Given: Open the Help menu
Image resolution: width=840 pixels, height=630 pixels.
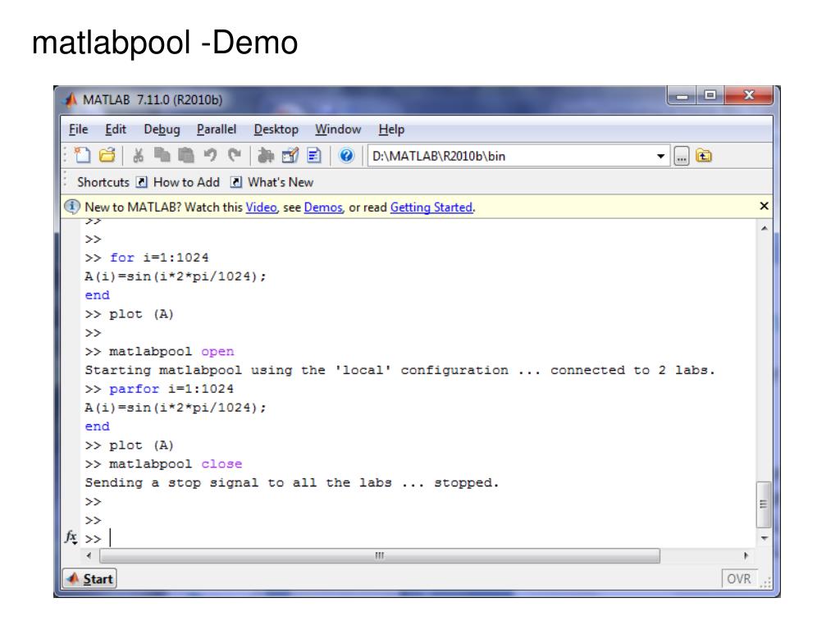Looking at the screenshot, I should [391, 129].
